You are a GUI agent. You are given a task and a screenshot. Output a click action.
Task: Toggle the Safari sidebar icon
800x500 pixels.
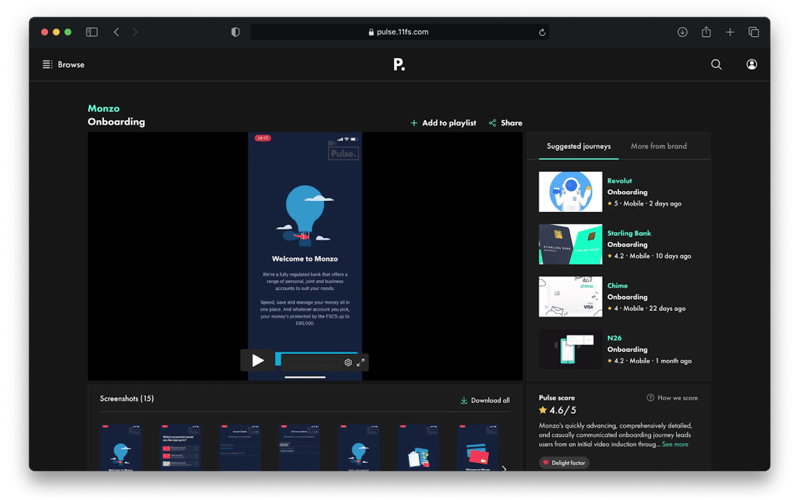92,32
